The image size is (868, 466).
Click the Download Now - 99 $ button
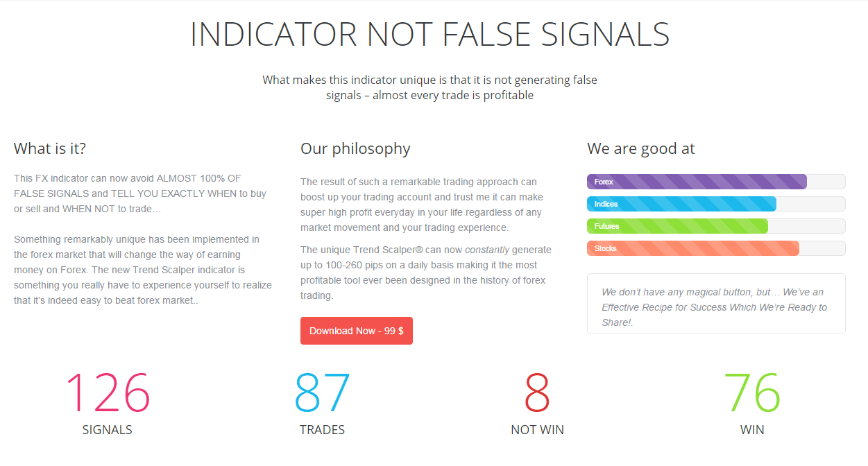357,331
